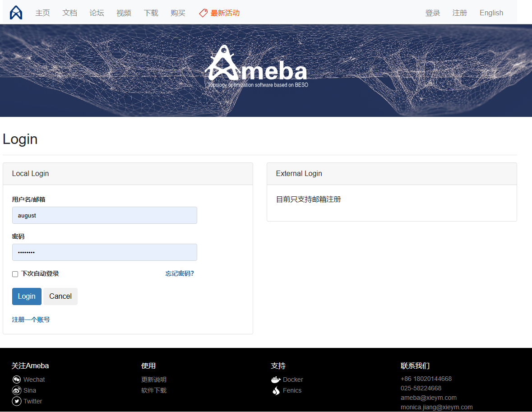Switch language to English
The width and height of the screenshot is (532, 412).
pyautogui.click(x=491, y=13)
